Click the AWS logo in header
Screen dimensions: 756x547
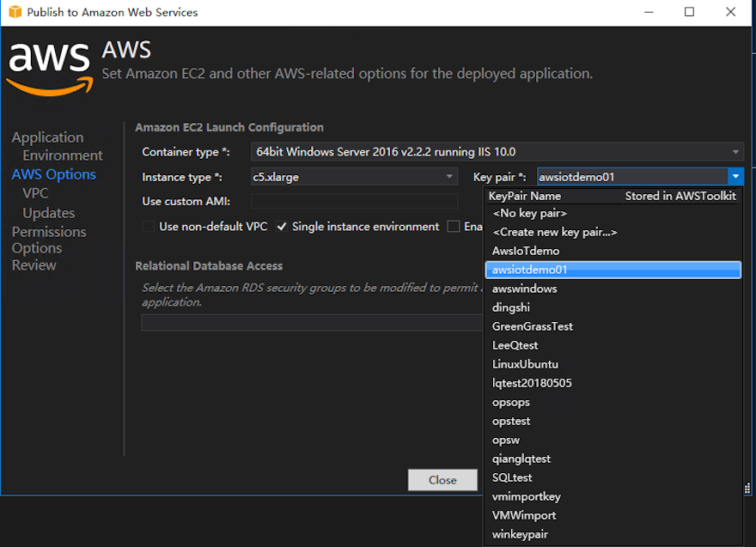(x=50, y=70)
